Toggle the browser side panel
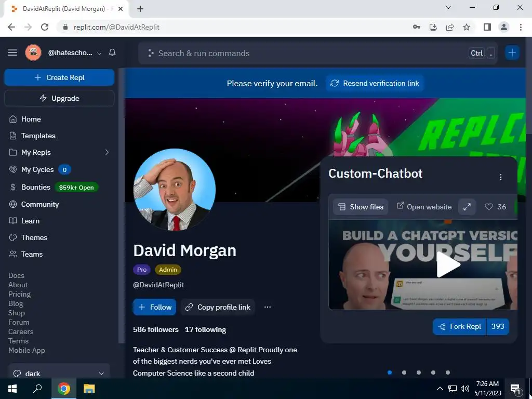532x399 pixels. (x=487, y=27)
